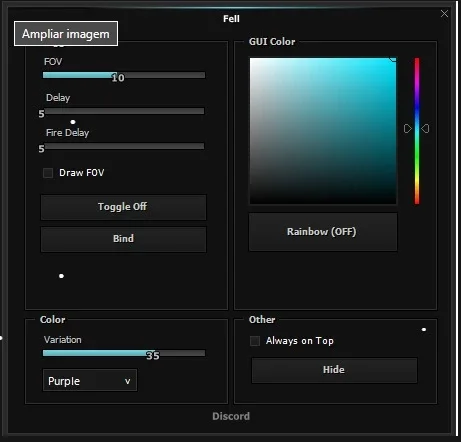
Task: Click the Fire Delay slider bar
Action: click(x=124, y=146)
